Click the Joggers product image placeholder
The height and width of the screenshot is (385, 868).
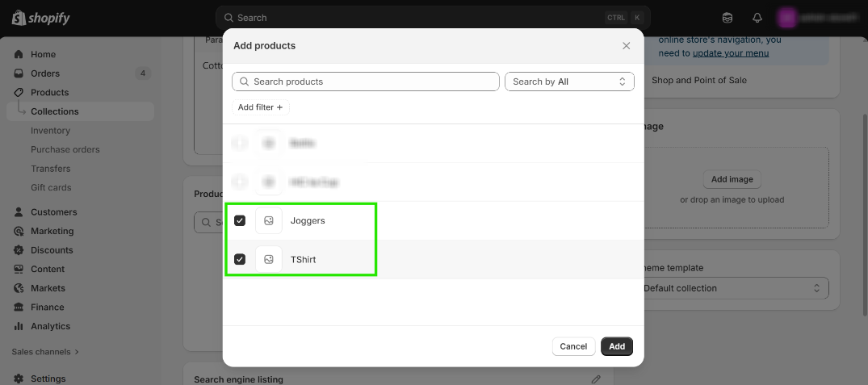point(269,220)
